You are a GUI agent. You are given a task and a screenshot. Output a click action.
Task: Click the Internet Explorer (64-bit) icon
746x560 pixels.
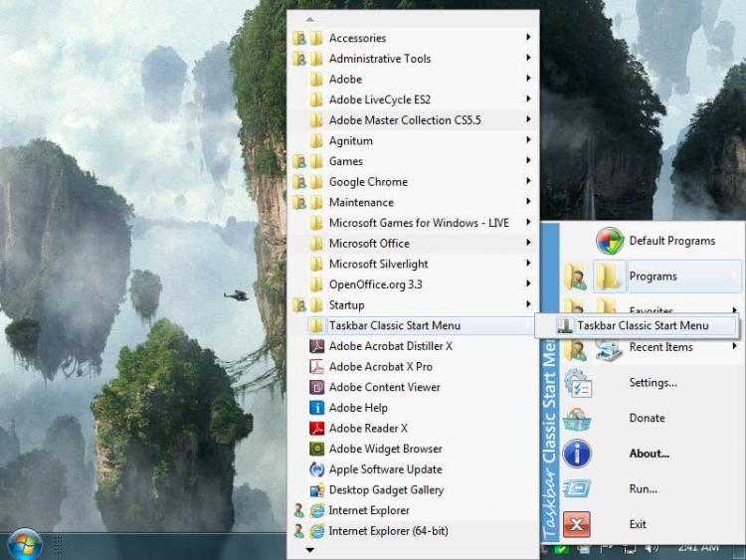317,531
